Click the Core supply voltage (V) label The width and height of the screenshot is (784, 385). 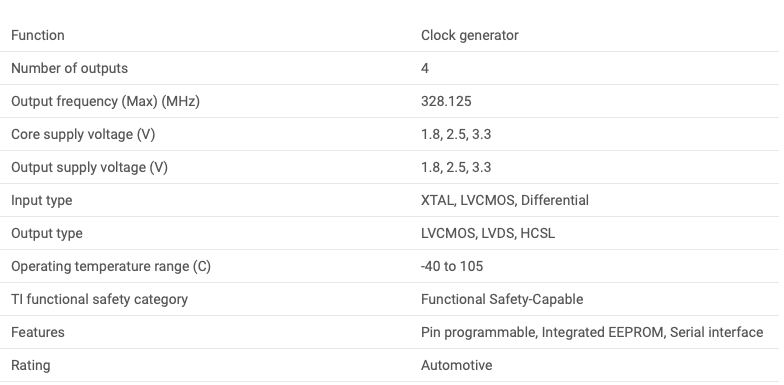coord(83,134)
